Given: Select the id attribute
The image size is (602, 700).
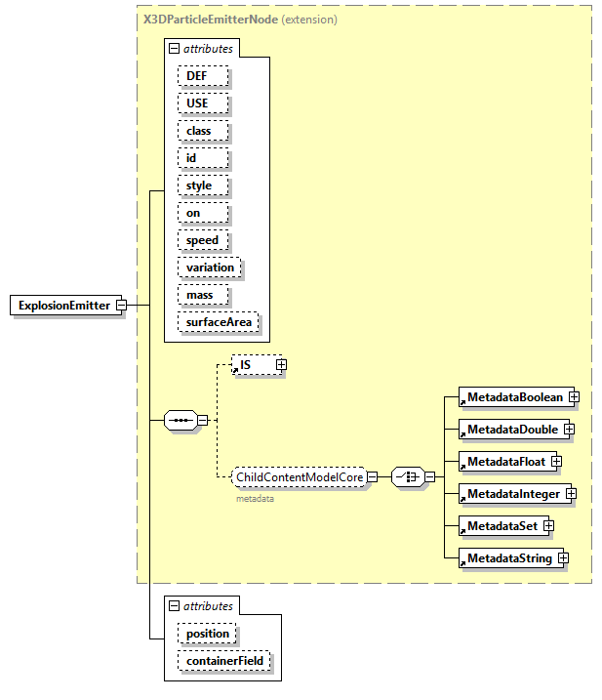Looking at the screenshot, I should (203, 158).
